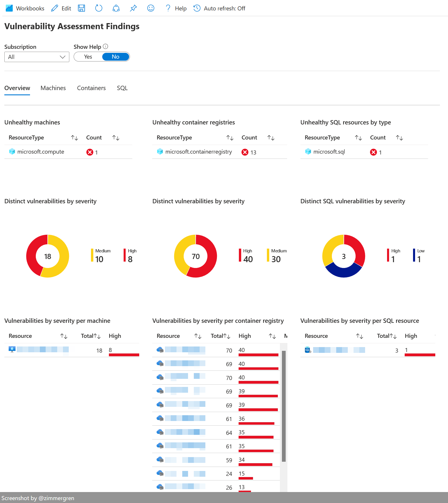Viewport: 448px width, 503px height.
Task: Click the Save workbook icon
Action: 81,8
